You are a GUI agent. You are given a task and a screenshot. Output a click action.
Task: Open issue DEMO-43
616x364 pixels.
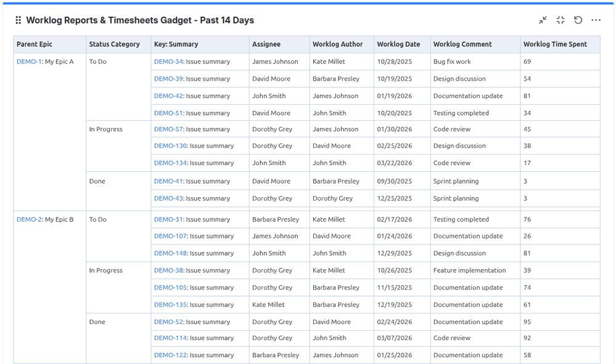tap(168, 198)
